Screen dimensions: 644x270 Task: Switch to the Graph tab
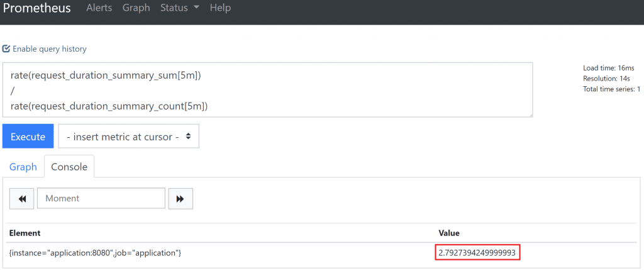[23, 167]
